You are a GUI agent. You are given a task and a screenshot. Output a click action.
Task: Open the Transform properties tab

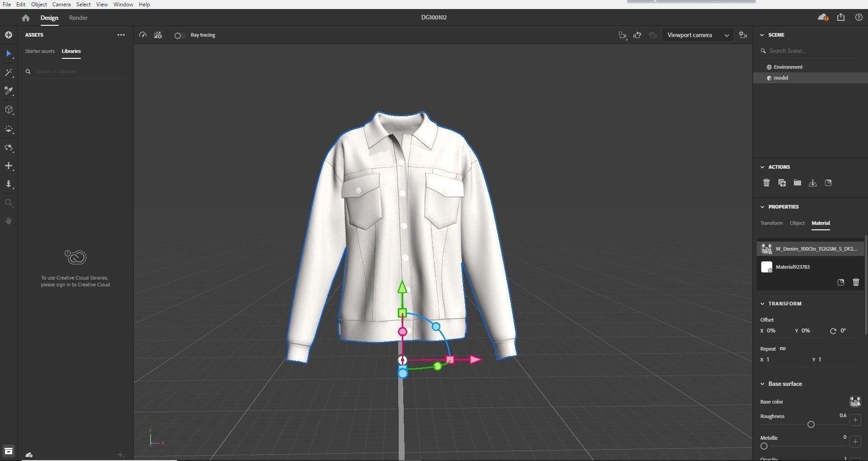coord(771,223)
